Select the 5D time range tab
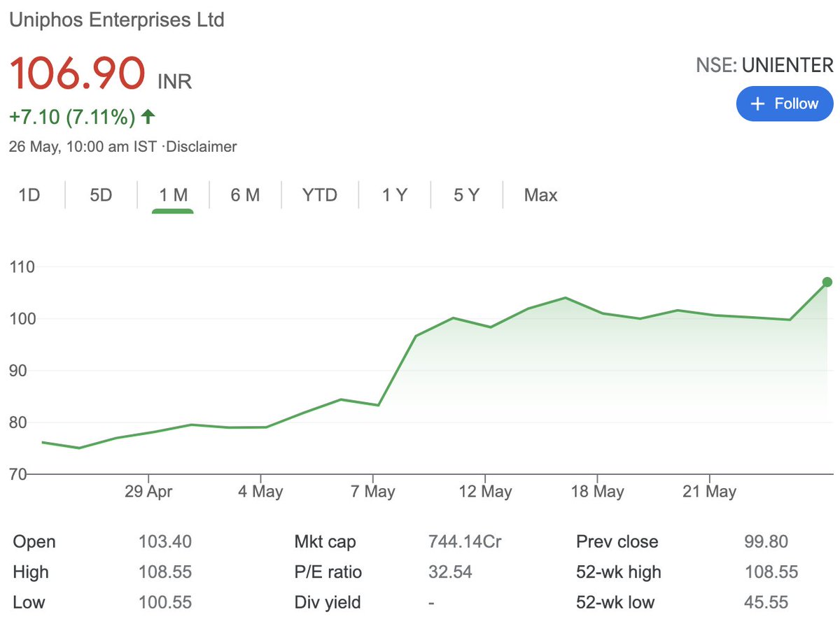 100,195
